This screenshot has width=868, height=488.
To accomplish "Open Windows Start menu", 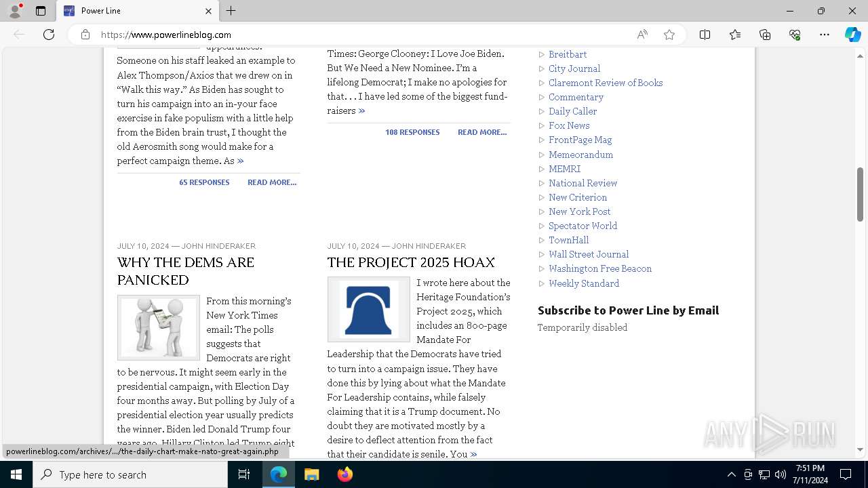I will 16,474.
